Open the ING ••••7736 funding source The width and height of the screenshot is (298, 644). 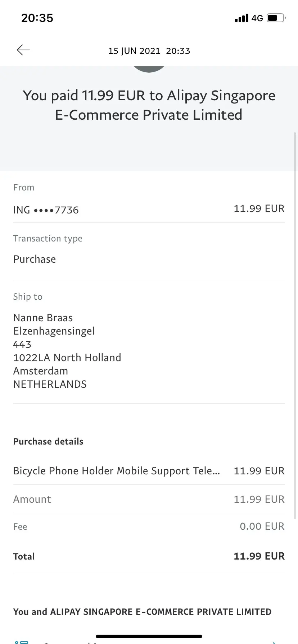[46, 210]
